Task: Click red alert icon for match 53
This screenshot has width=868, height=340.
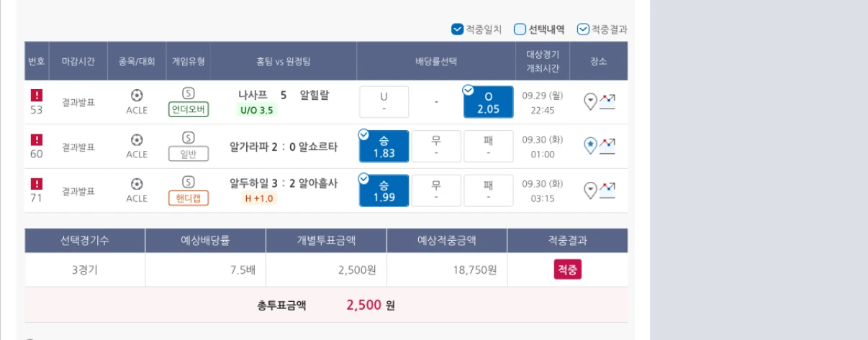Action: (37, 95)
